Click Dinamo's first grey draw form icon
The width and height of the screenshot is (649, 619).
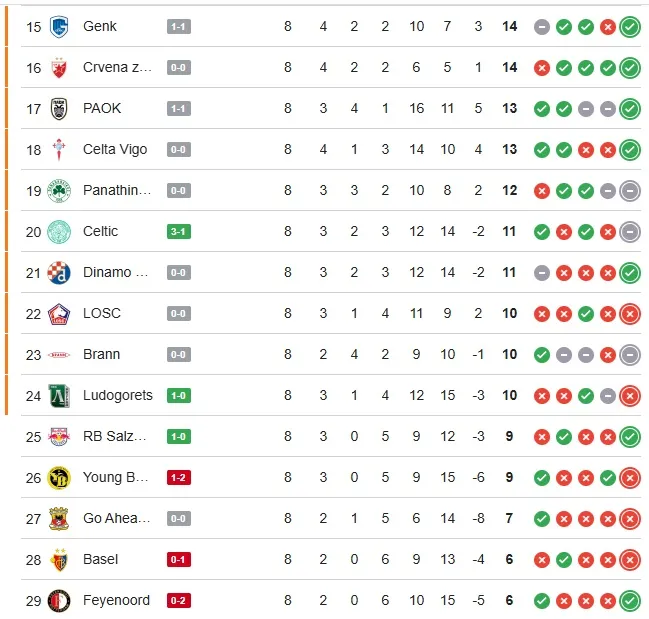[542, 272]
